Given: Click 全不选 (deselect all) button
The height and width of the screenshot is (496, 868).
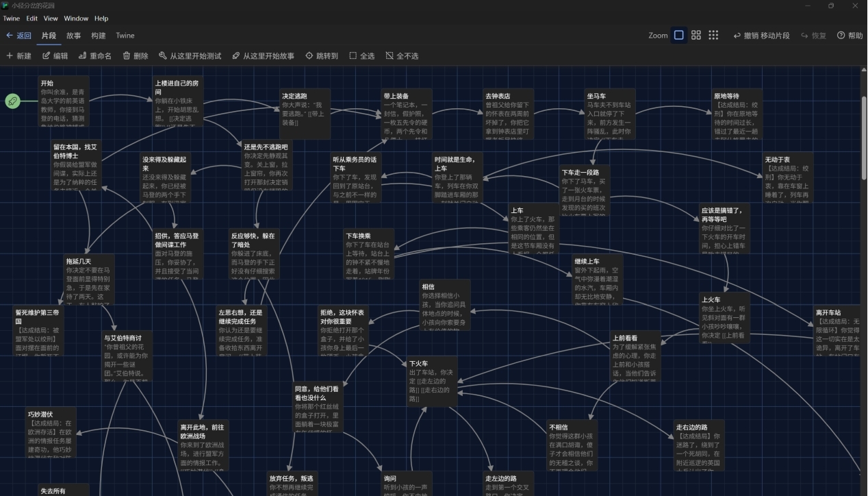Looking at the screenshot, I should [x=402, y=56].
